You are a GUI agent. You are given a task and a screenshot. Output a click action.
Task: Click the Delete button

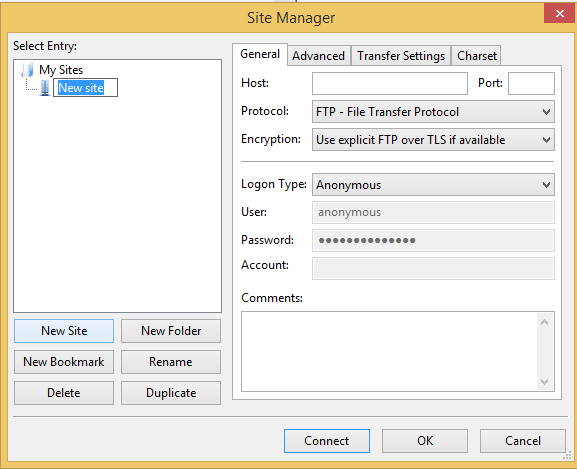pos(64,393)
